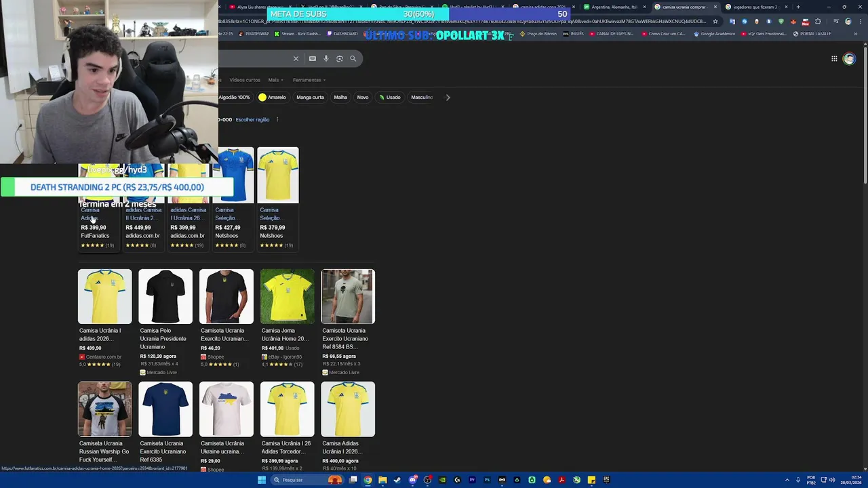Open Premiere Pro from the taskbar

472,480
